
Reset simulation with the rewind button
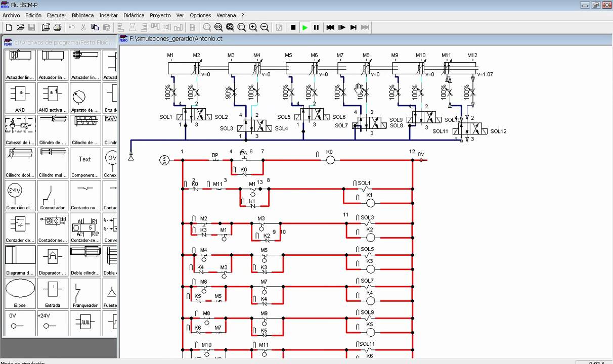pyautogui.click(x=330, y=27)
